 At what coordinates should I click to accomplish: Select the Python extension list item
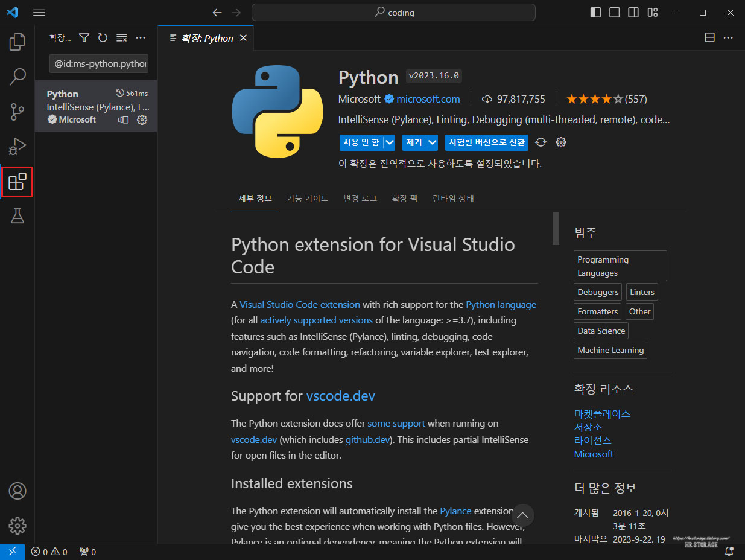[96, 106]
